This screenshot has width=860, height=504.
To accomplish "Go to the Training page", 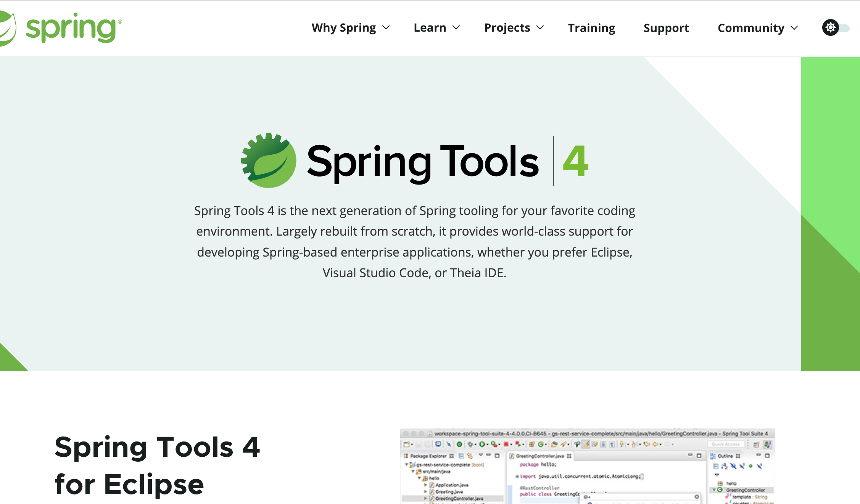I will click(x=591, y=28).
